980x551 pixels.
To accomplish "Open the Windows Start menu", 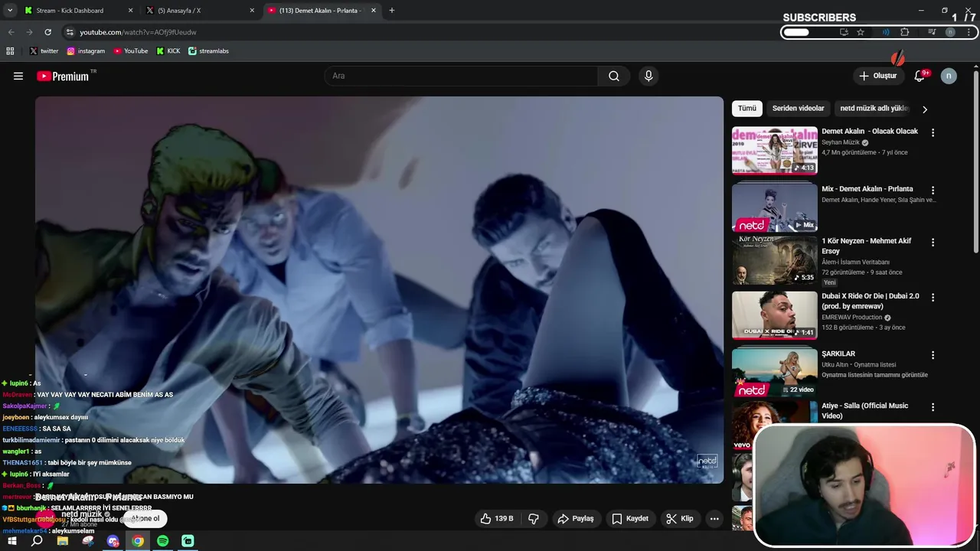I will (12, 541).
